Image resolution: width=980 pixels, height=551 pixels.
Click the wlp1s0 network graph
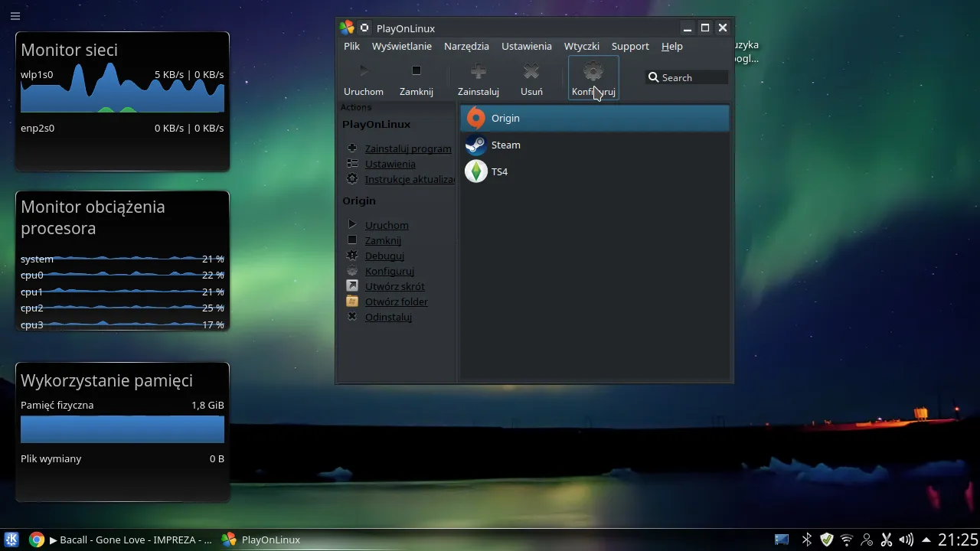(x=122, y=87)
